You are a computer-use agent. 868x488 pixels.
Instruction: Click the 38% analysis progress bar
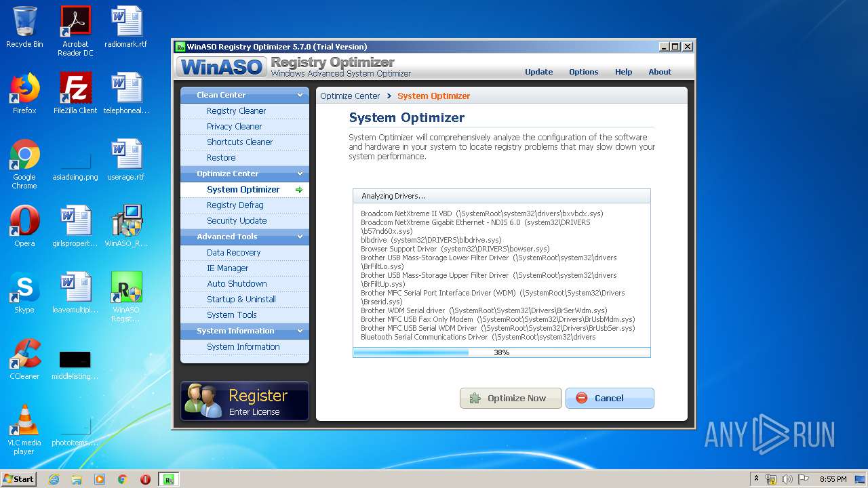(x=501, y=352)
